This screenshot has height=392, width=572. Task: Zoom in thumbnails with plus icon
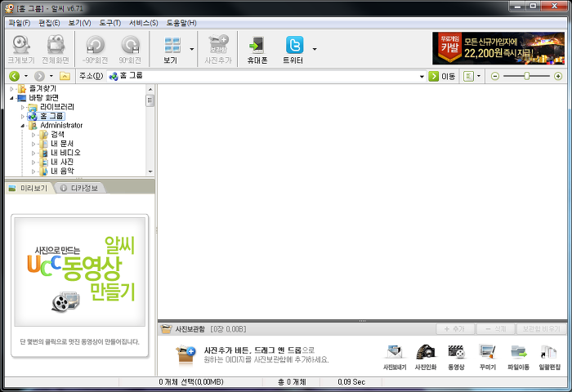pyautogui.click(x=558, y=76)
